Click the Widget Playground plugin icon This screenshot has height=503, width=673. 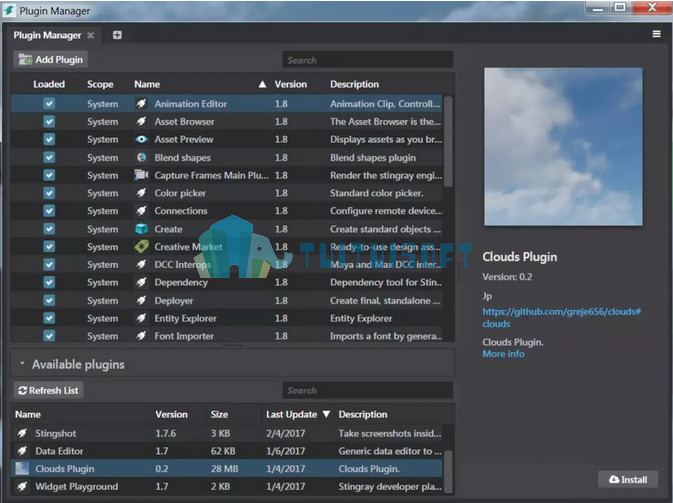point(22,486)
